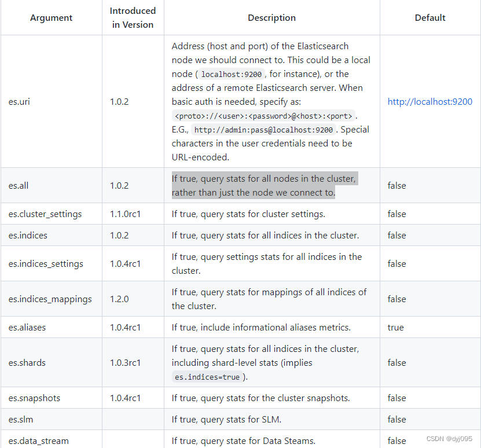
Task: Click the es.indices=true inline code
Action: coord(208,377)
